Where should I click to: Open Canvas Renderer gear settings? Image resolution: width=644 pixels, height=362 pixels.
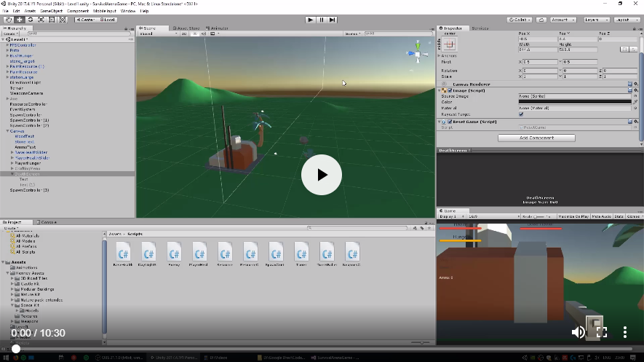636,84
